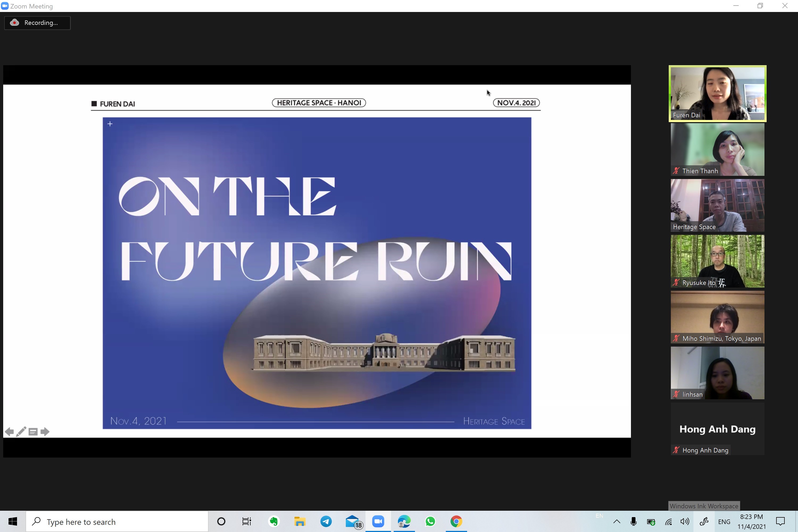Open the Zoom app from the taskbar
Image resolution: width=798 pixels, height=532 pixels.
tap(378, 521)
